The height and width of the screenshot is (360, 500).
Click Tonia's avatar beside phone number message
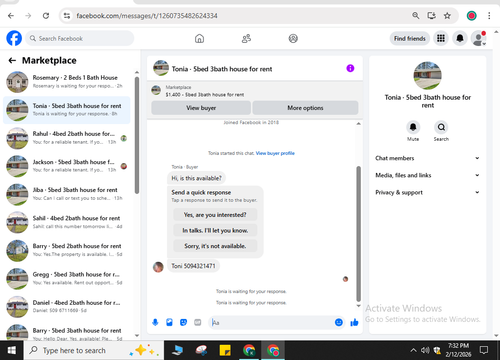(158, 267)
